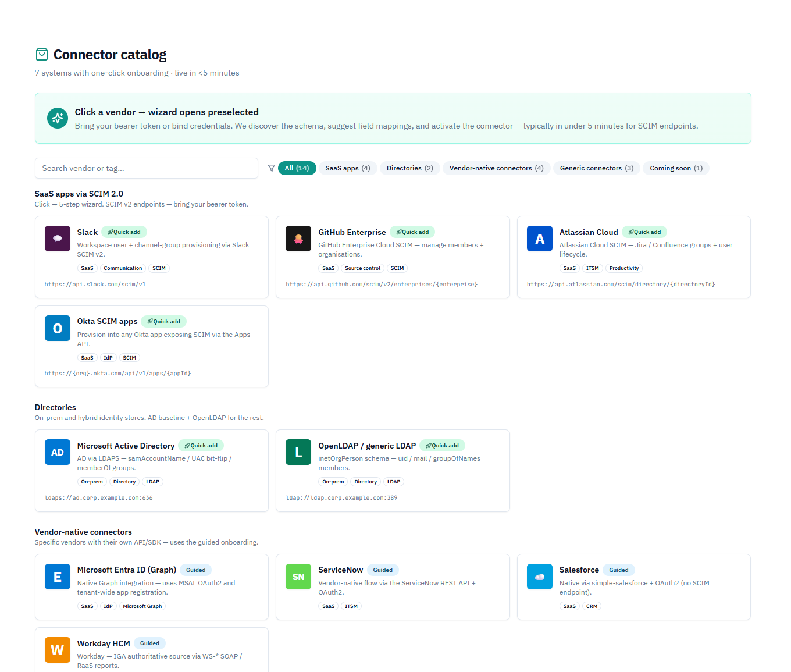Click the Communication tag on Slack
The height and width of the screenshot is (672, 791).
pos(123,268)
